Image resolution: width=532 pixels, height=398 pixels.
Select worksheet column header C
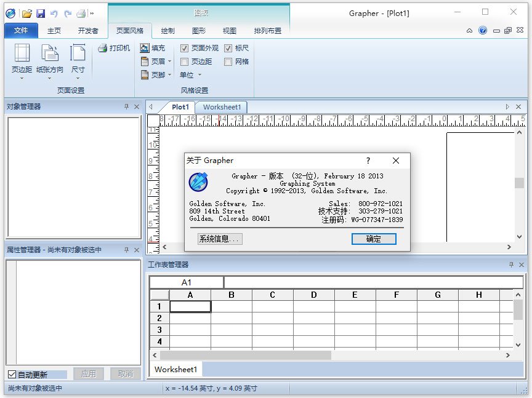click(272, 295)
